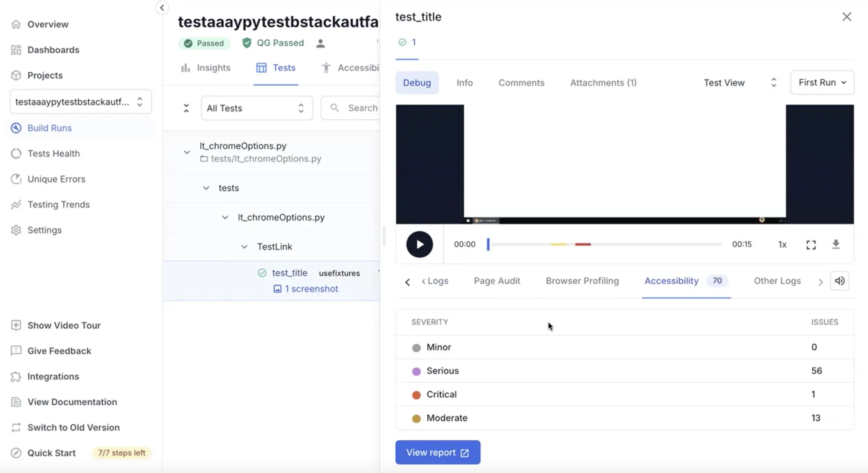Collapse the lt_chromeOptions.py file group
This screenshot has width=868, height=473.
(187, 152)
